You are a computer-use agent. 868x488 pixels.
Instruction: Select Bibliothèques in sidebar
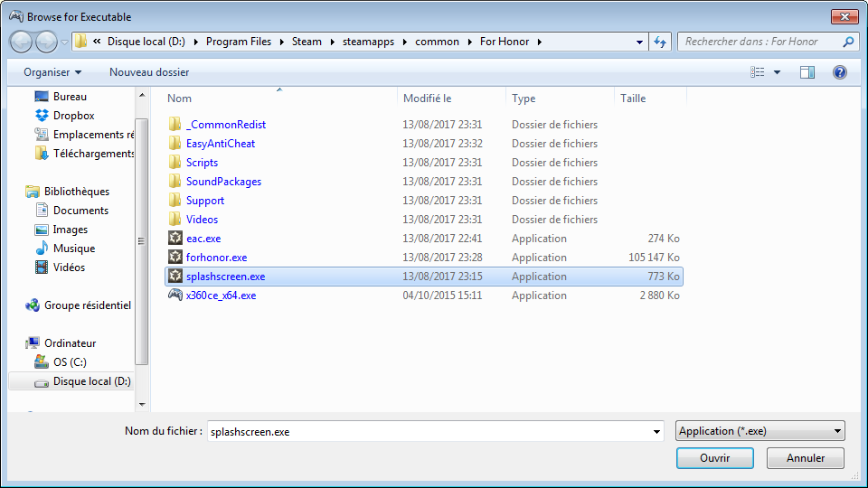click(76, 192)
